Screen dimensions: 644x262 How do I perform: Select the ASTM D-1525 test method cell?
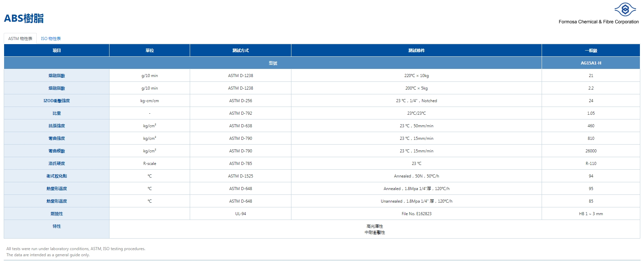[241, 176]
